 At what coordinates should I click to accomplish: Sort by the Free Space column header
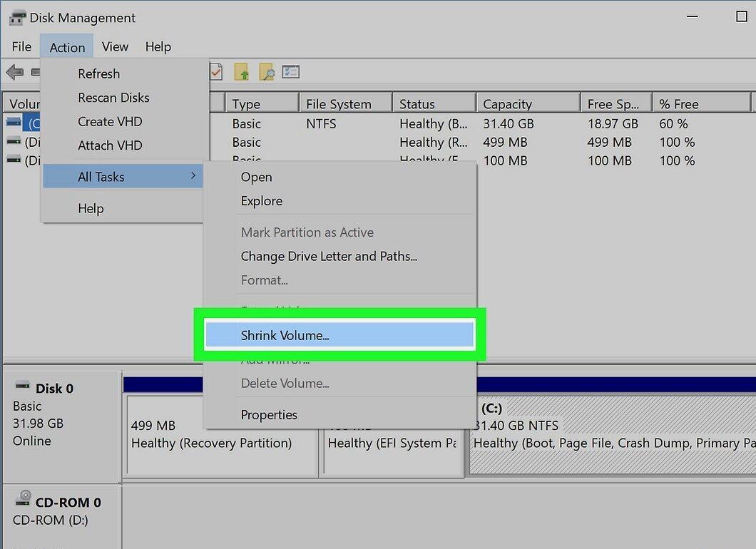coord(616,103)
